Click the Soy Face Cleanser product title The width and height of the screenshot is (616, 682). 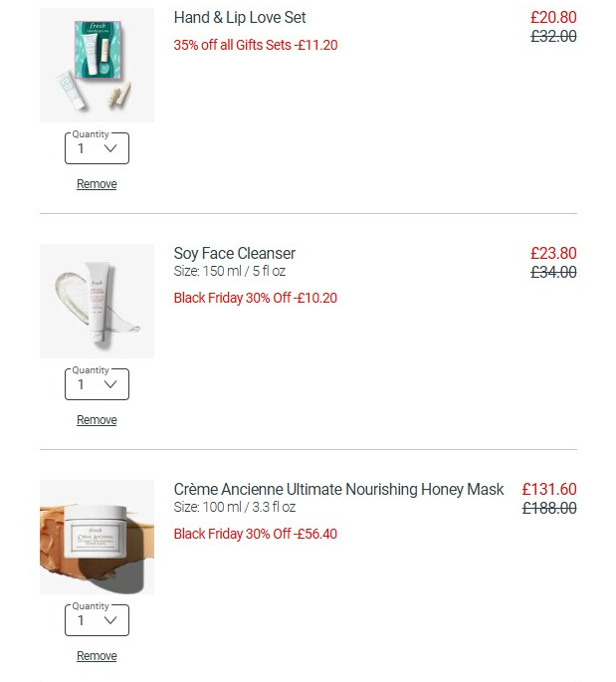(x=234, y=253)
